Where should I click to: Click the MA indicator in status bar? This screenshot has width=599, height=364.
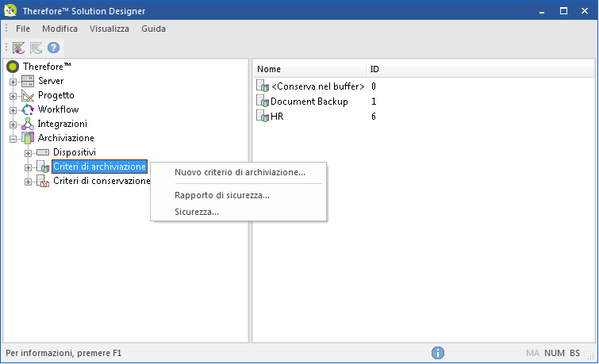[x=532, y=353]
